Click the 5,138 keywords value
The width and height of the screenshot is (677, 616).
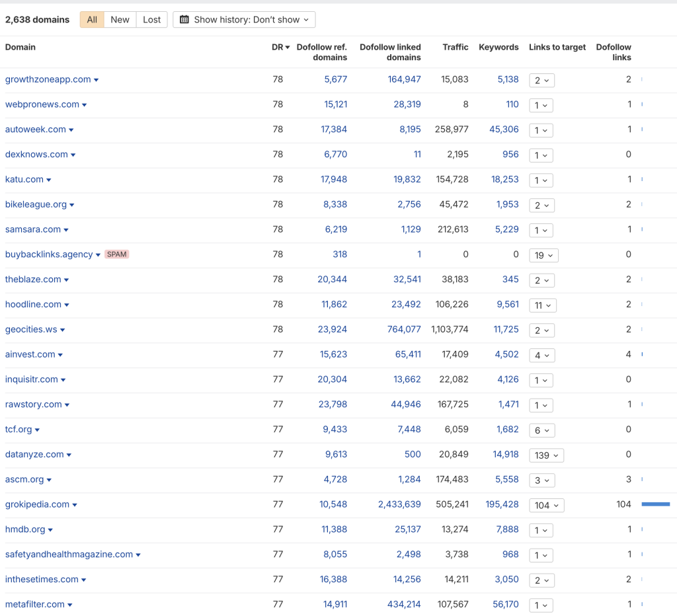click(x=508, y=79)
